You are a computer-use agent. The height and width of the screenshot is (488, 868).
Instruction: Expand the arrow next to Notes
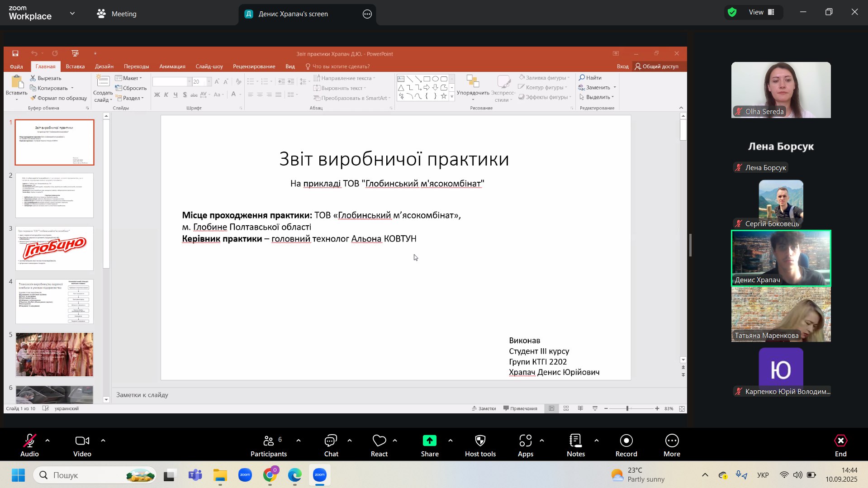tap(597, 440)
